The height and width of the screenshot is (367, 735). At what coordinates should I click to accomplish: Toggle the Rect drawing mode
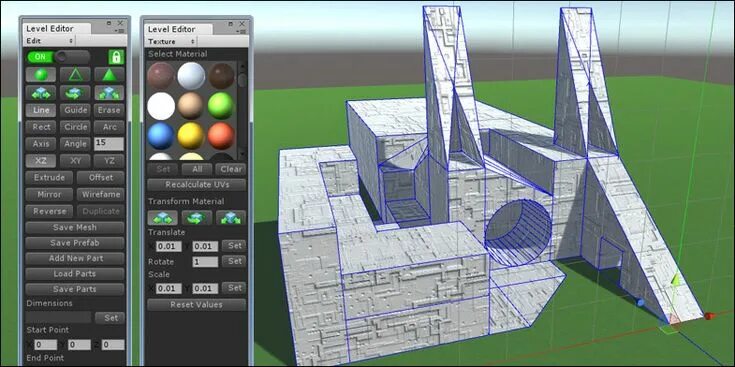(41, 127)
